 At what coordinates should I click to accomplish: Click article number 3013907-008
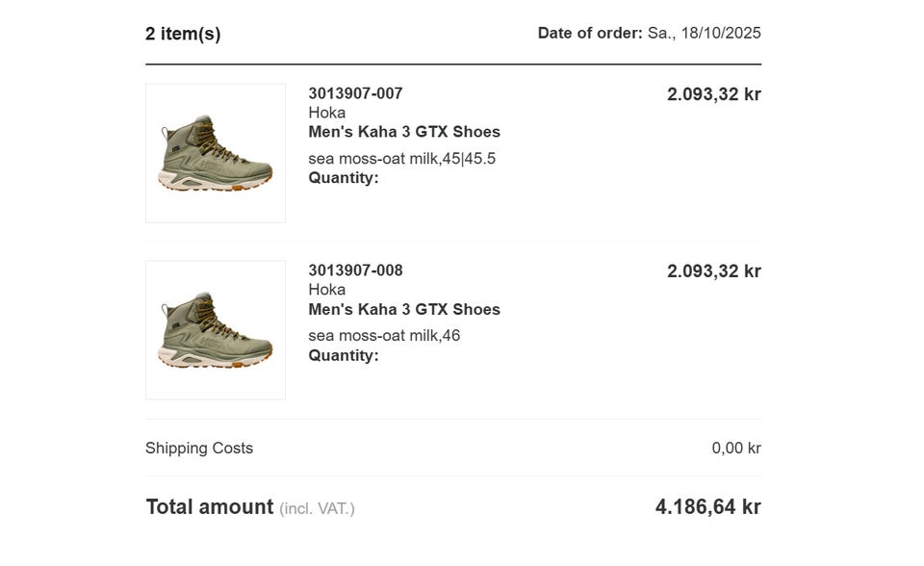point(355,270)
